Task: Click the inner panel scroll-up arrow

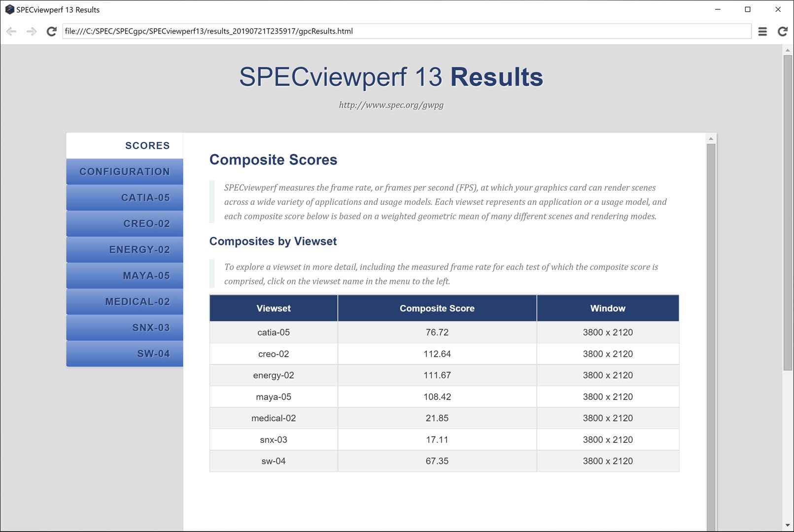Action: click(x=711, y=138)
